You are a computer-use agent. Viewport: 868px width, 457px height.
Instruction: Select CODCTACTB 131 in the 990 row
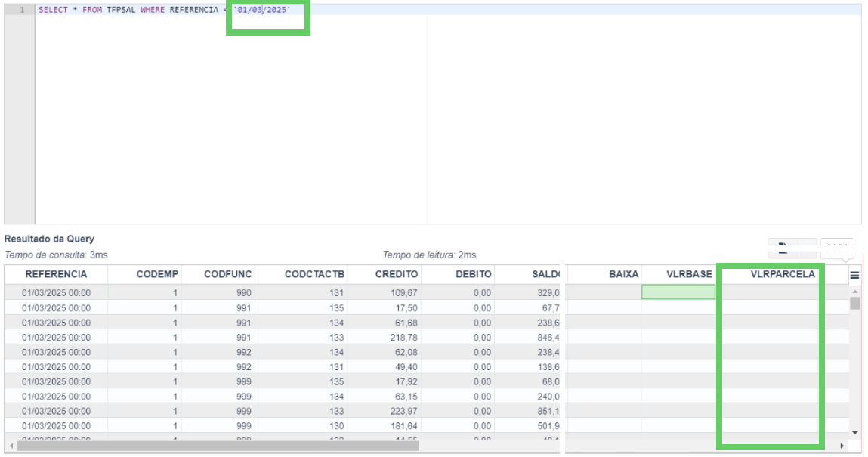pyautogui.click(x=301, y=292)
